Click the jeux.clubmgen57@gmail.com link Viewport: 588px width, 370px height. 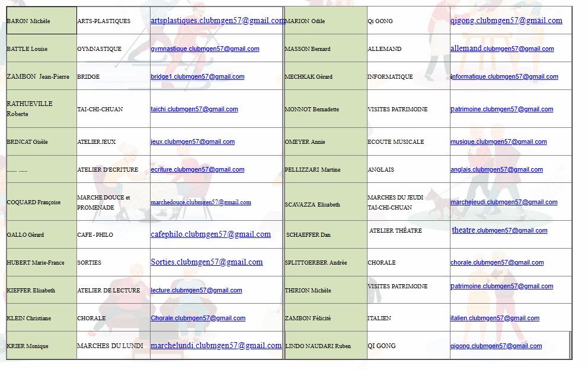[x=192, y=142]
